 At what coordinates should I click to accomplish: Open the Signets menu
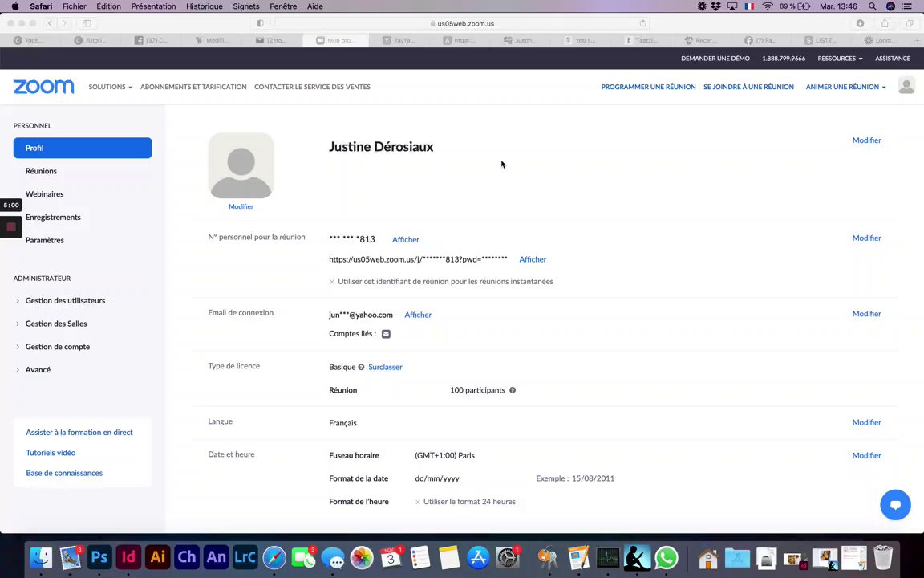click(x=245, y=6)
